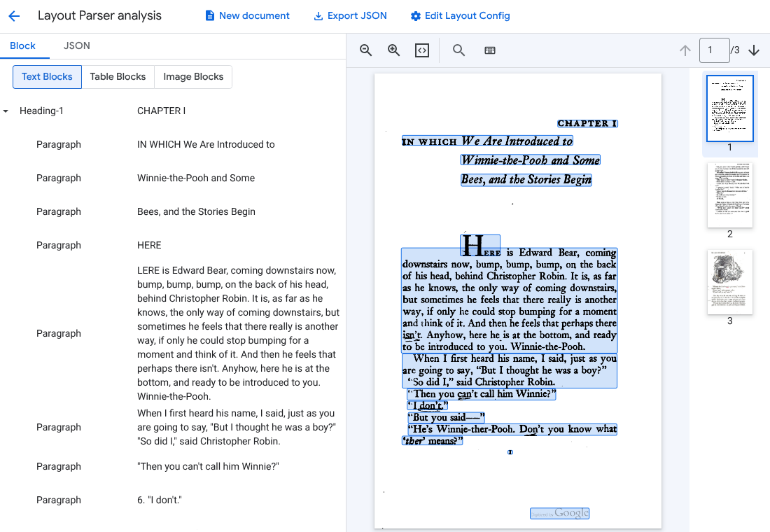
Task: Select the page 2 thumbnail
Action: pos(729,195)
